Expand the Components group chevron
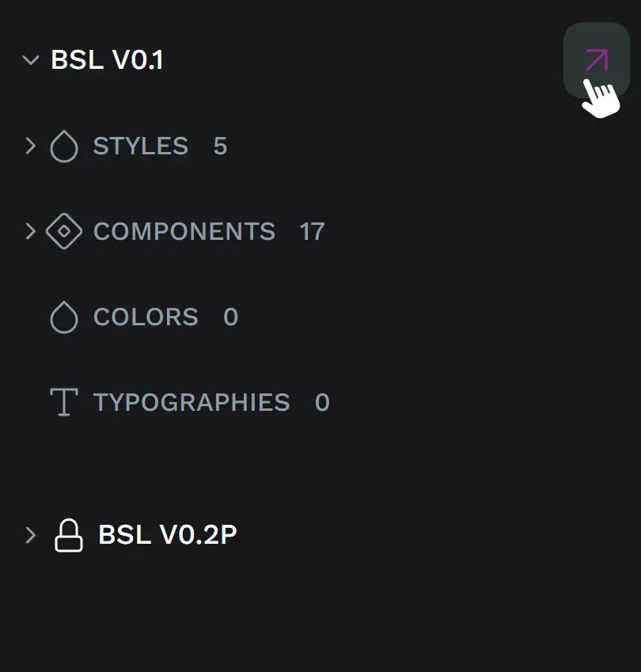Viewport: 641px width, 672px height. [31, 231]
